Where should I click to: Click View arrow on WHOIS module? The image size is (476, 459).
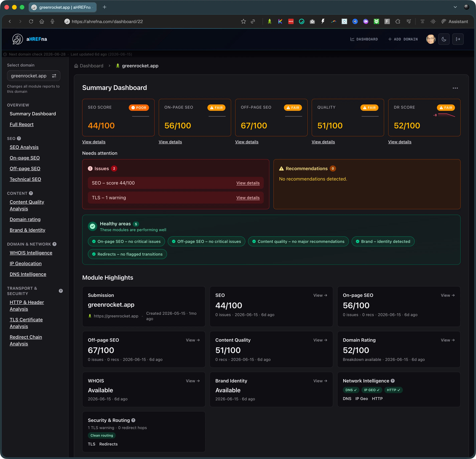click(x=193, y=381)
